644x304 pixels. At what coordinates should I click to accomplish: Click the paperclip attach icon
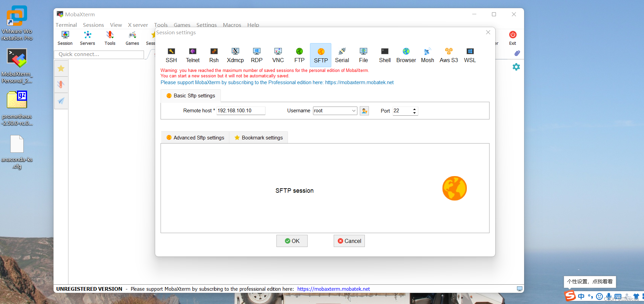[517, 53]
